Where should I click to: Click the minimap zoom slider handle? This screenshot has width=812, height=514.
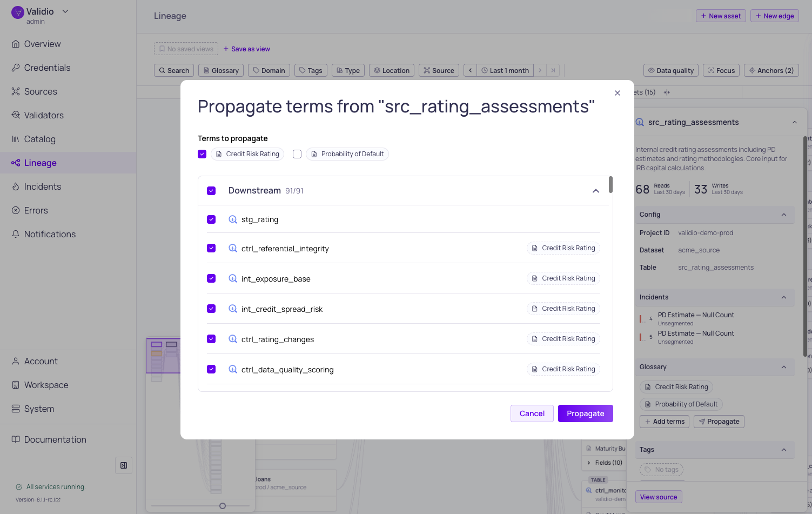[x=223, y=506]
